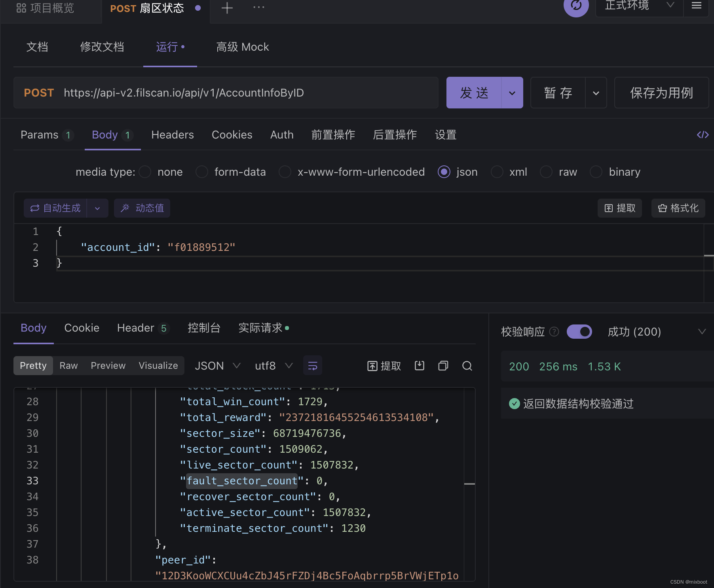Screen dimensions: 714x588
Task: Click the 发送 send button
Action: pyautogui.click(x=474, y=93)
